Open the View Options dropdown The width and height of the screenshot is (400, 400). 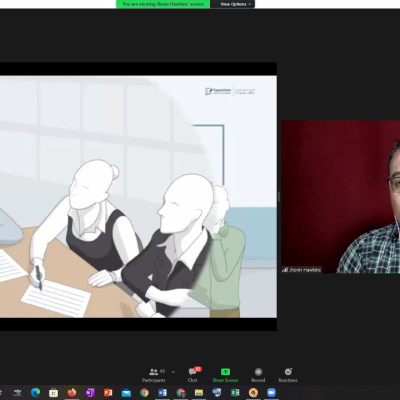pyautogui.click(x=235, y=4)
